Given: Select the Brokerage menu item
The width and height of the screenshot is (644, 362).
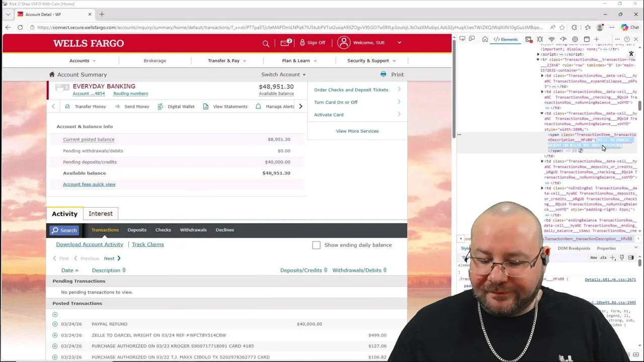Looking at the screenshot, I should point(154,60).
